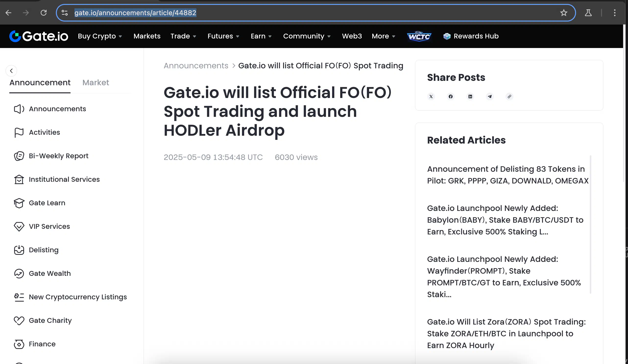Expand the Earn dropdown menu

coord(261,36)
